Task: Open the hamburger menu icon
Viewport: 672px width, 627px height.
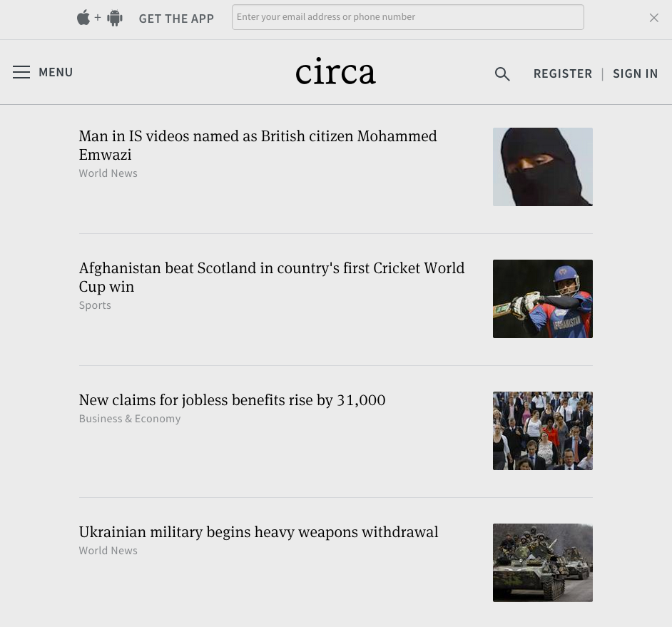Action: (21, 72)
